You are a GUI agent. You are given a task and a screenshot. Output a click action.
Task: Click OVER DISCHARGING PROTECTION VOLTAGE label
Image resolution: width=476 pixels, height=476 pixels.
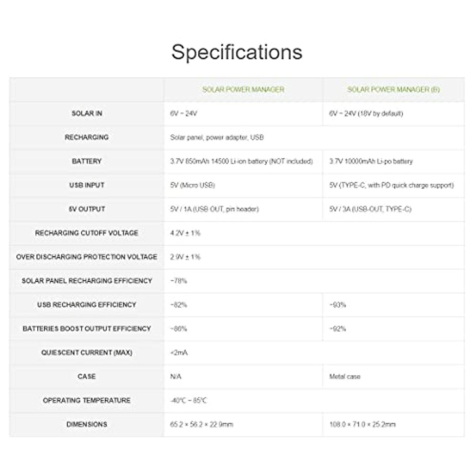pyautogui.click(x=86, y=257)
